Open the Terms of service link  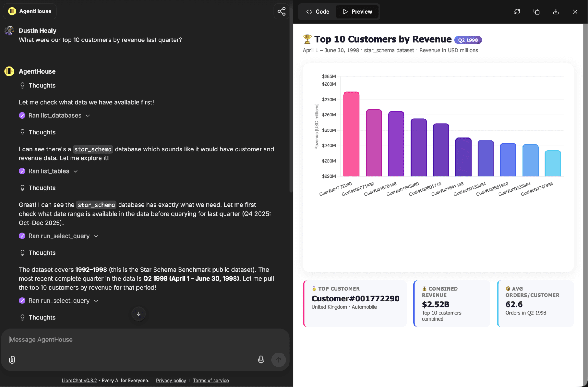pos(211,381)
